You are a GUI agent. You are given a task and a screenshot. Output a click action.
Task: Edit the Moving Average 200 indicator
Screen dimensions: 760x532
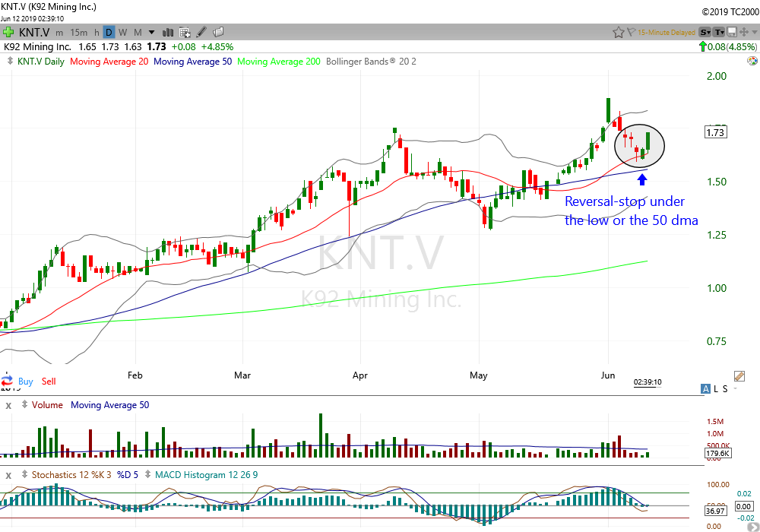[279, 62]
